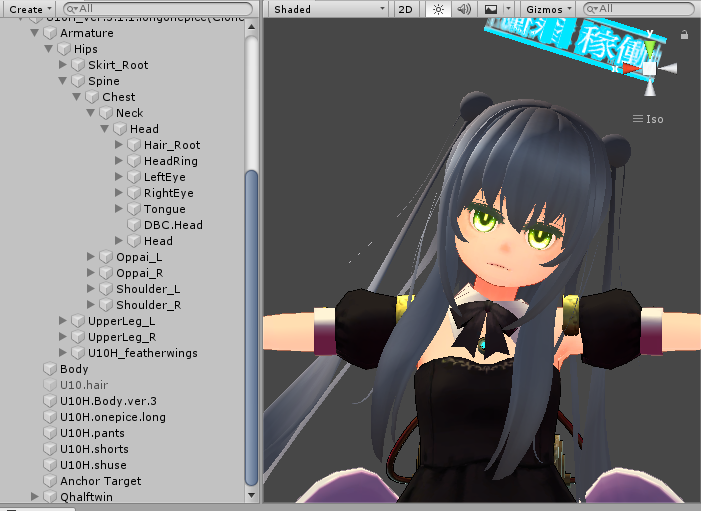The height and width of the screenshot is (511, 701).
Task: Toggle scene audio speaker icon
Action: click(x=464, y=9)
